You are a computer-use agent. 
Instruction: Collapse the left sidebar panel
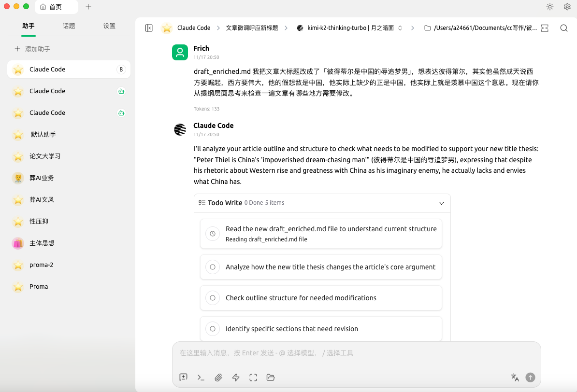point(149,28)
